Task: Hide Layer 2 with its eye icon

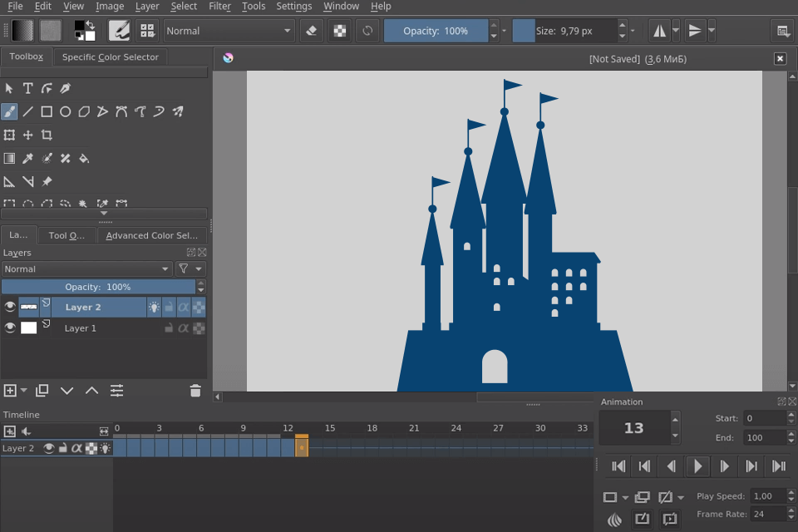Action: tap(10, 306)
